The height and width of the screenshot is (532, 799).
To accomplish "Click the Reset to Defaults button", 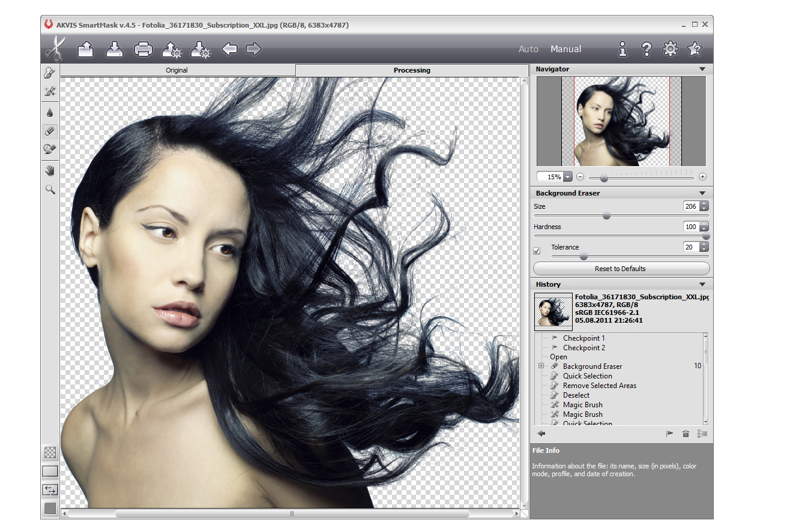I will coord(621,269).
